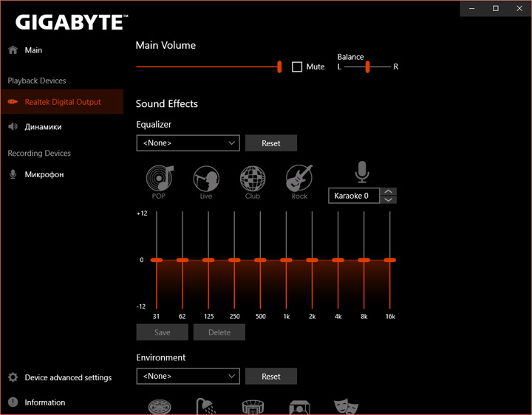Click the GIGABYTE logo
Viewport: 532px width, 415px height.
[x=72, y=22]
